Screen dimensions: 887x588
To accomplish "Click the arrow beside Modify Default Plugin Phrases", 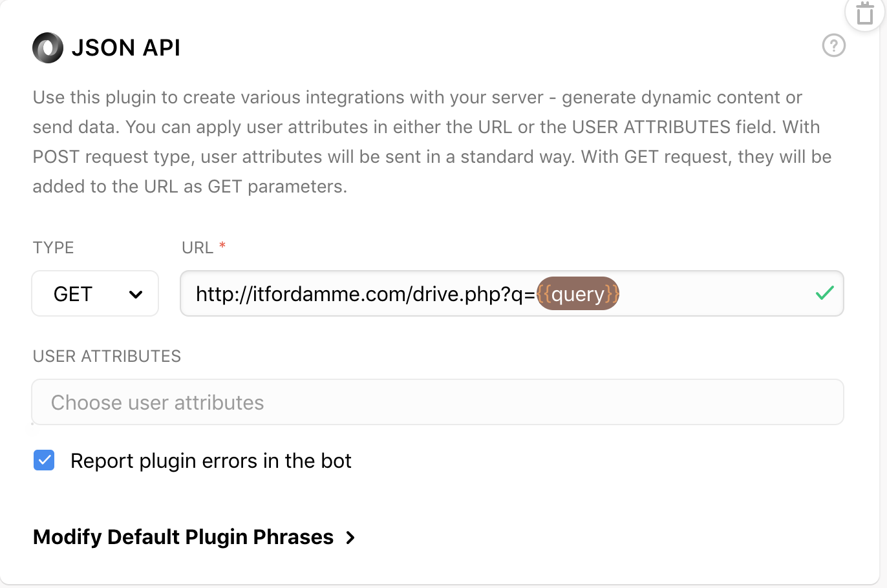I will (350, 538).
